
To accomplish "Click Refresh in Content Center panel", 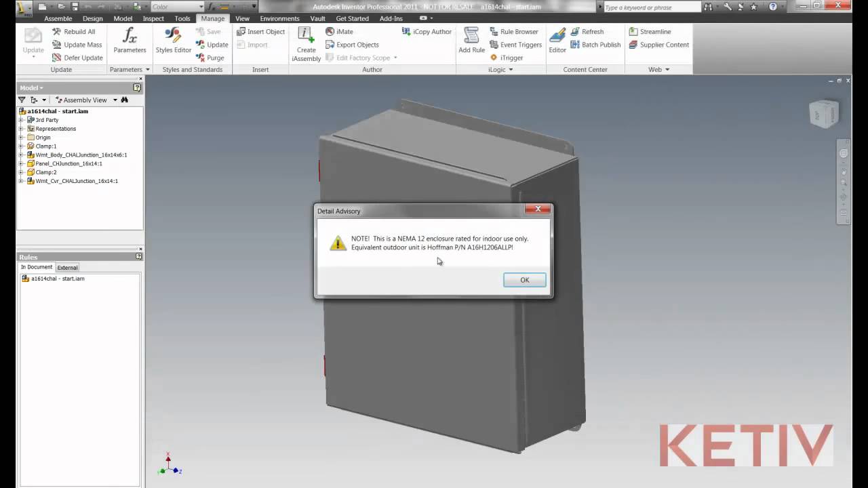I will 587,32.
